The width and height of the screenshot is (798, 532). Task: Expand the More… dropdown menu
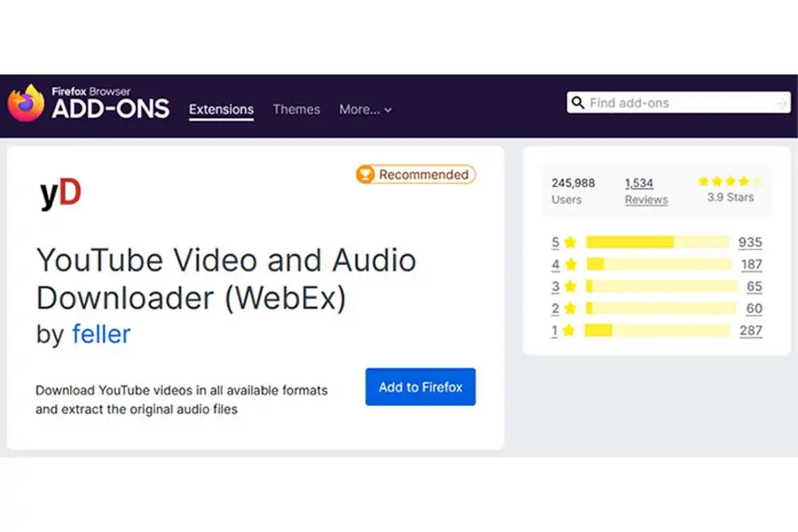[365, 110]
